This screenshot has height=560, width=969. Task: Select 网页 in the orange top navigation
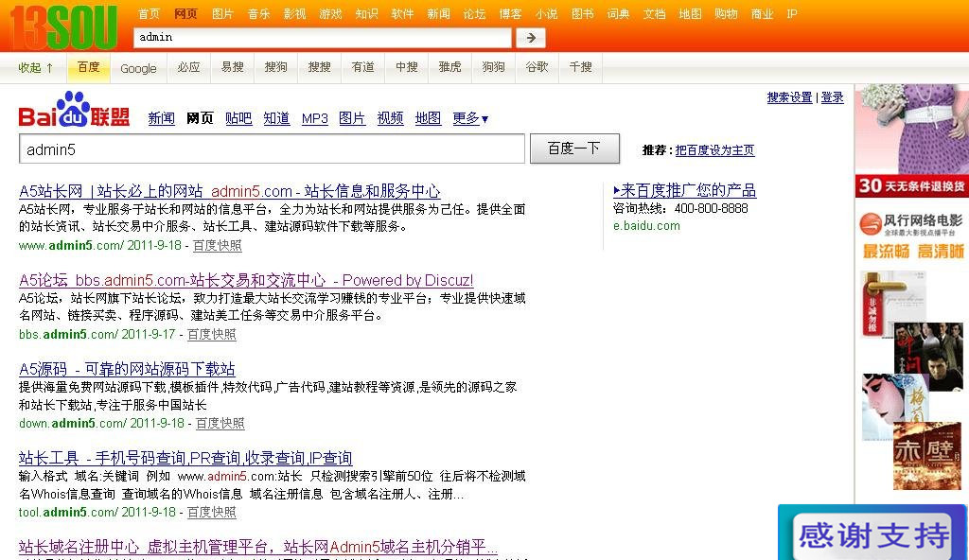pos(185,13)
